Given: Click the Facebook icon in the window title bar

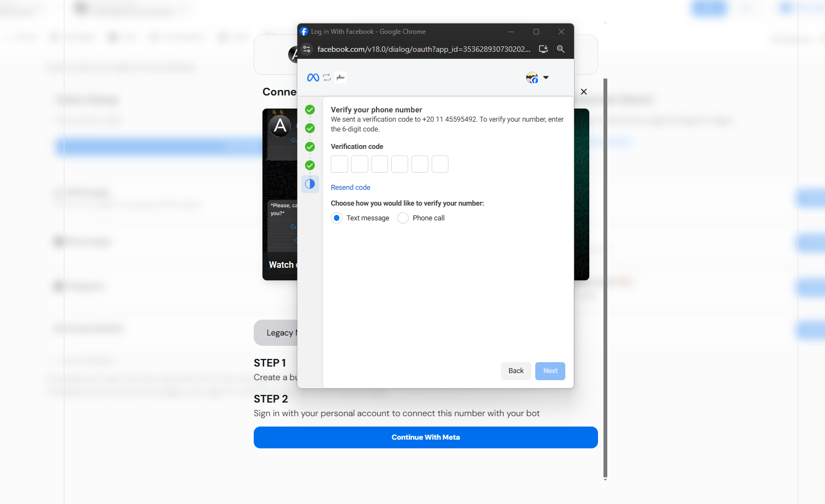Looking at the screenshot, I should coord(304,31).
